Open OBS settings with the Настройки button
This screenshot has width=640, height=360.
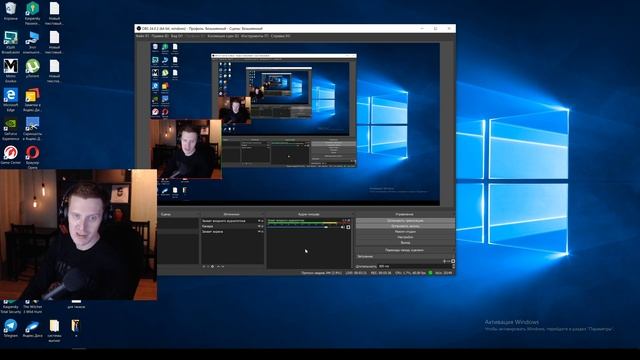pos(405,237)
